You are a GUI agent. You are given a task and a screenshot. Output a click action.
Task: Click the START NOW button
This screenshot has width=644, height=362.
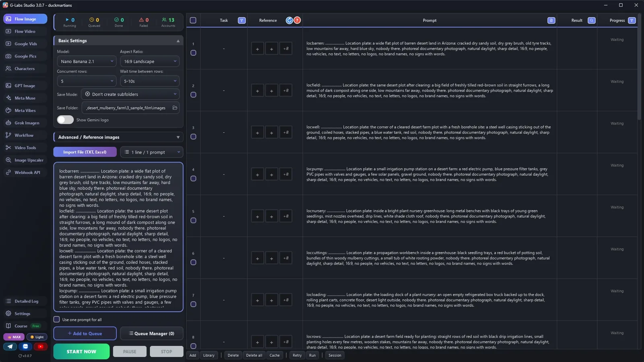tap(81, 351)
